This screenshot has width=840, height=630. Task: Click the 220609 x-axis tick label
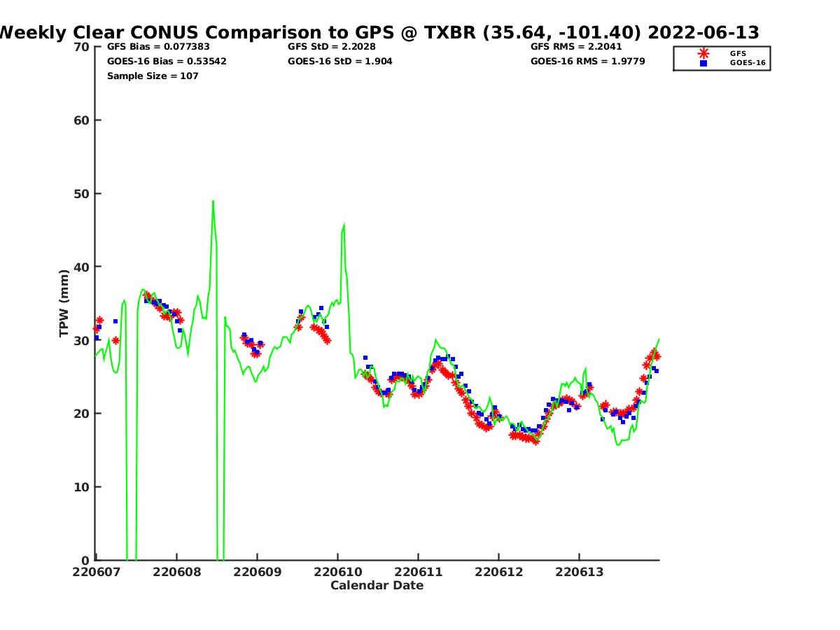coord(257,572)
